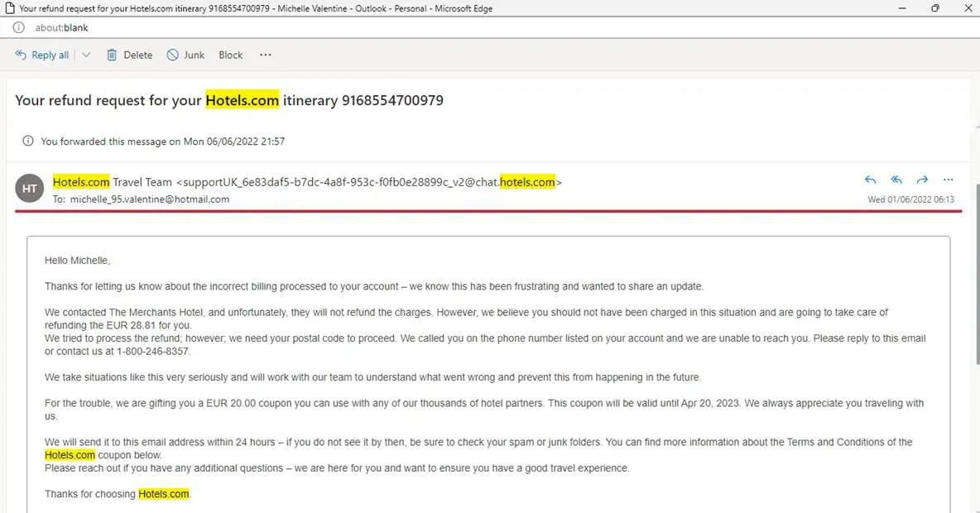Expand the reply options dropdown arrow
This screenshot has width=980, height=513.
pyautogui.click(x=86, y=55)
